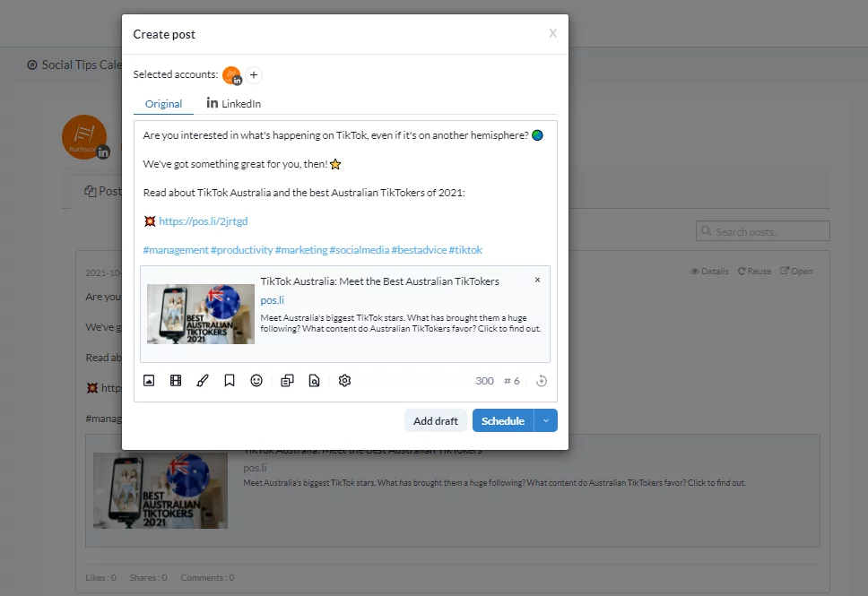
Task: Open the emoji picker smiley icon
Action: pyautogui.click(x=256, y=380)
